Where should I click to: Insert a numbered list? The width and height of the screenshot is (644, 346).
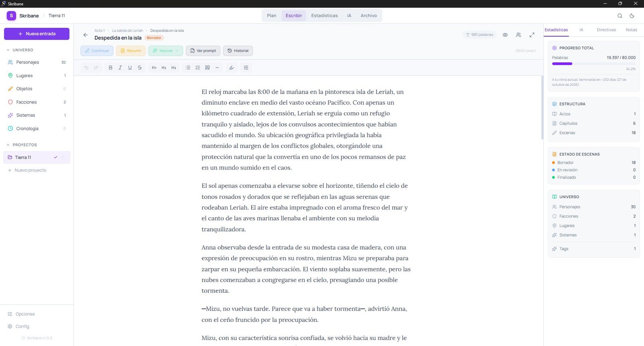pyautogui.click(x=198, y=68)
